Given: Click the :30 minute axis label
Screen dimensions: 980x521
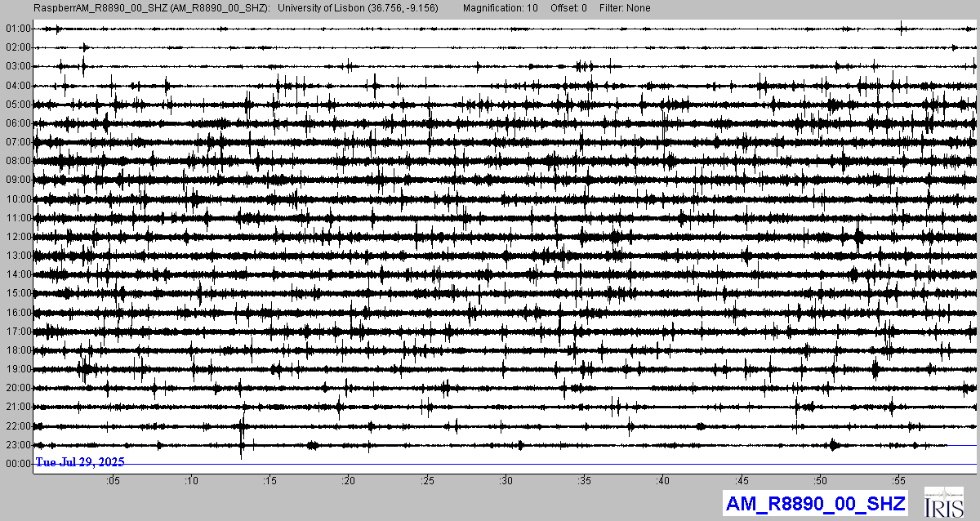Looking at the screenshot, I should pyautogui.click(x=506, y=480).
